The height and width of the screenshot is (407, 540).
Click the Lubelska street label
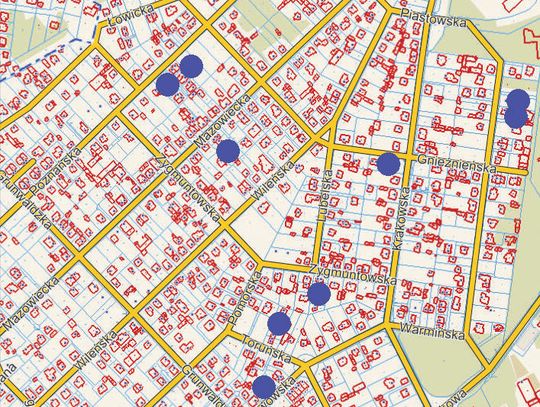point(325,196)
